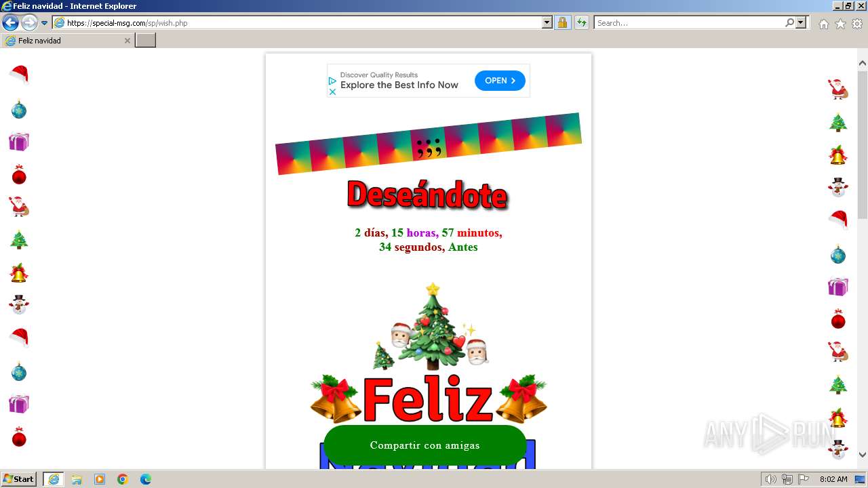Click the magnifier search icon

click(789, 22)
